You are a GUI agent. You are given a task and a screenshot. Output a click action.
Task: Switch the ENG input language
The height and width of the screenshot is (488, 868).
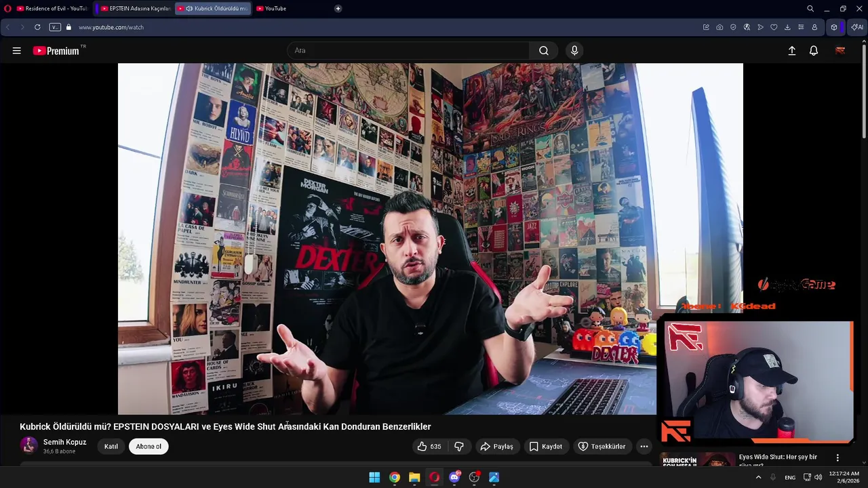(x=790, y=477)
